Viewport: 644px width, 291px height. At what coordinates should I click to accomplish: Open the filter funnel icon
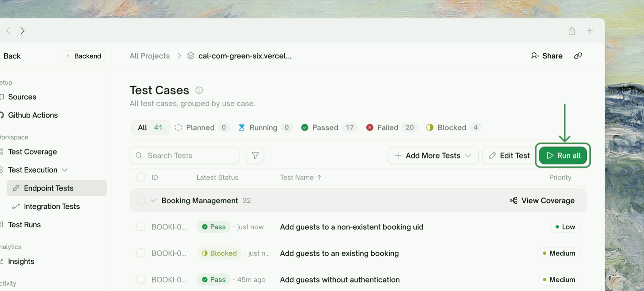click(255, 156)
